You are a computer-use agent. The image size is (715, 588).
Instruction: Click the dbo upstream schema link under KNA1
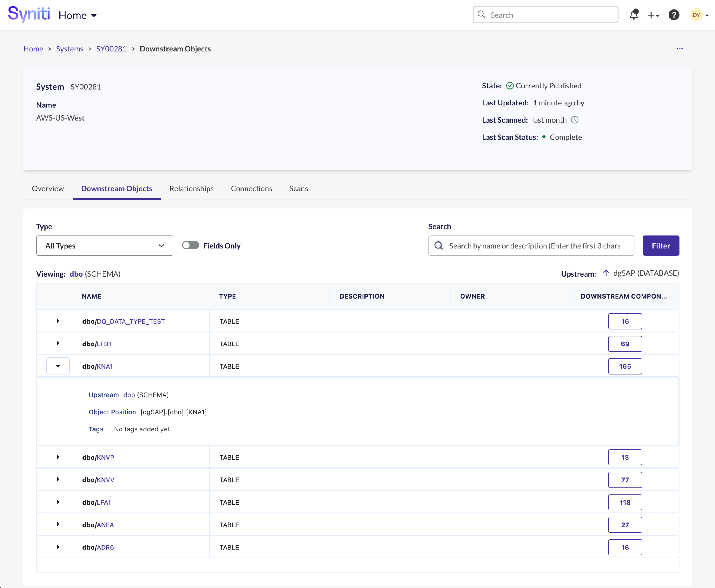129,395
